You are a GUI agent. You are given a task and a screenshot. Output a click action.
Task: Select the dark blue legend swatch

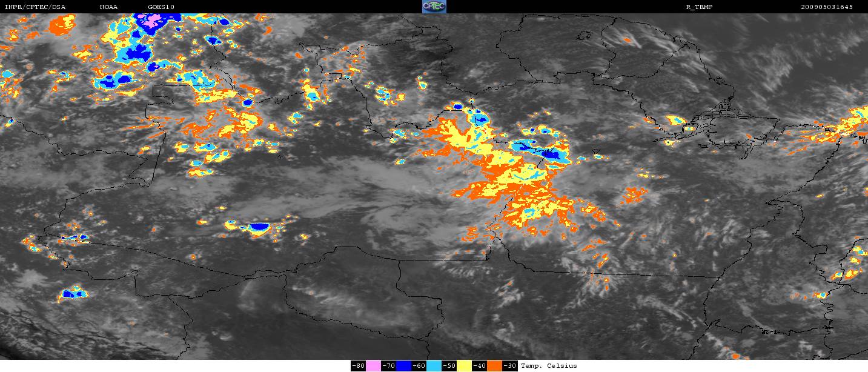click(403, 366)
